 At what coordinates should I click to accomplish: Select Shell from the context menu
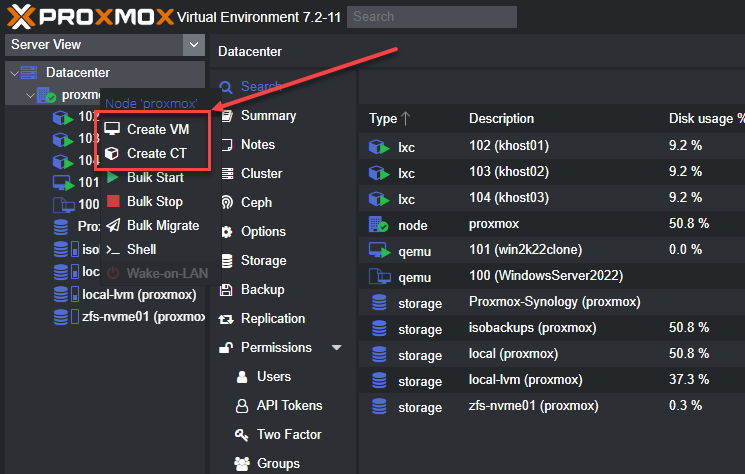coord(141,250)
